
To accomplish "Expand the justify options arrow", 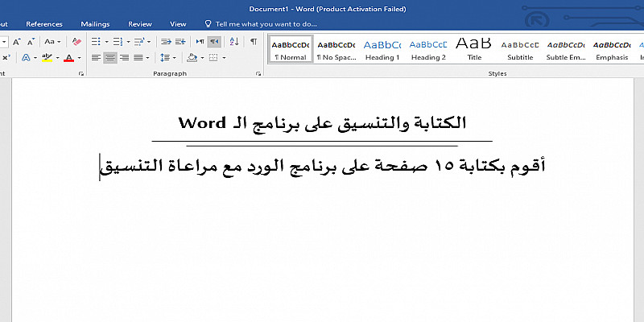I will 147,58.
